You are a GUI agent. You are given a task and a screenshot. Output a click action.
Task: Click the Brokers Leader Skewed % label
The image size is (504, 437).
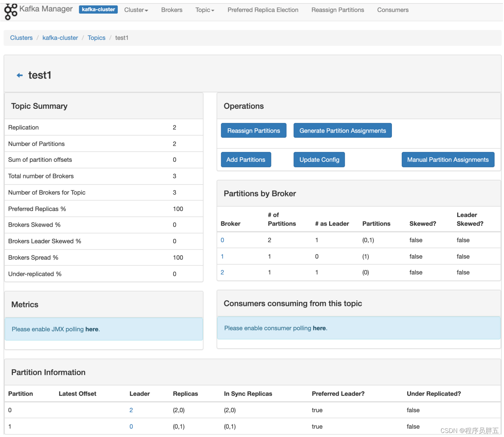pos(44,241)
